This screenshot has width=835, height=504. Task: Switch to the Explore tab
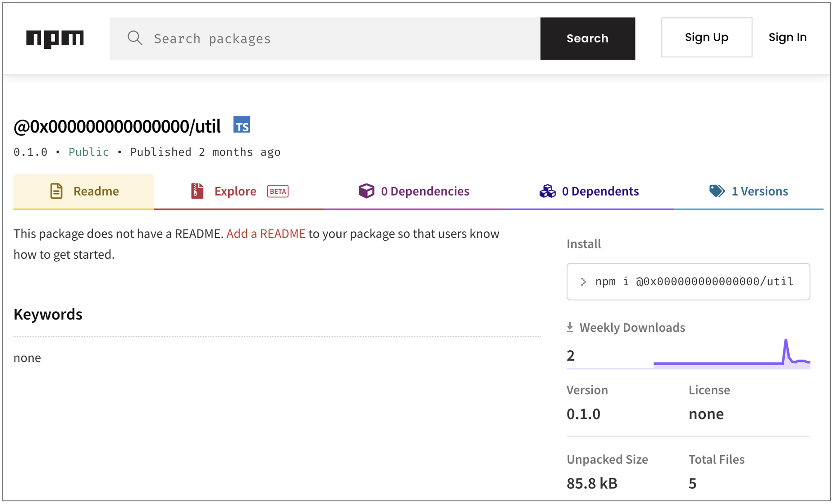(235, 191)
